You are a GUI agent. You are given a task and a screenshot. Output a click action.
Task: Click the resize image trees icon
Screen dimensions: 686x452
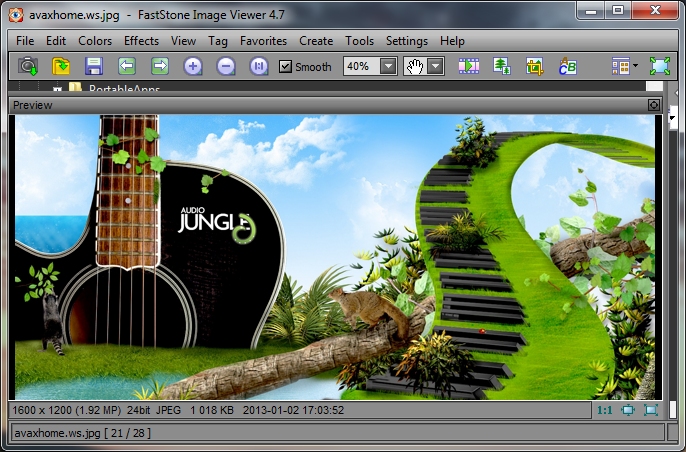click(502, 67)
